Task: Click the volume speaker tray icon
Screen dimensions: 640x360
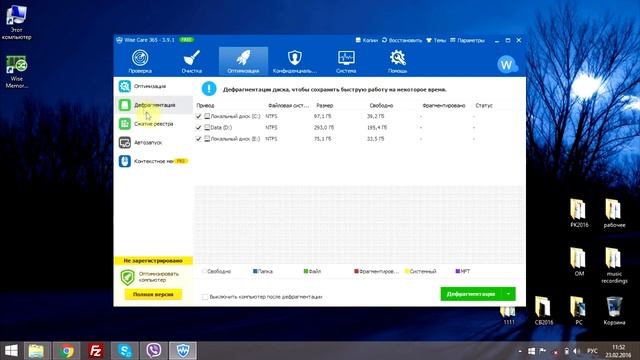Action: click(576, 351)
